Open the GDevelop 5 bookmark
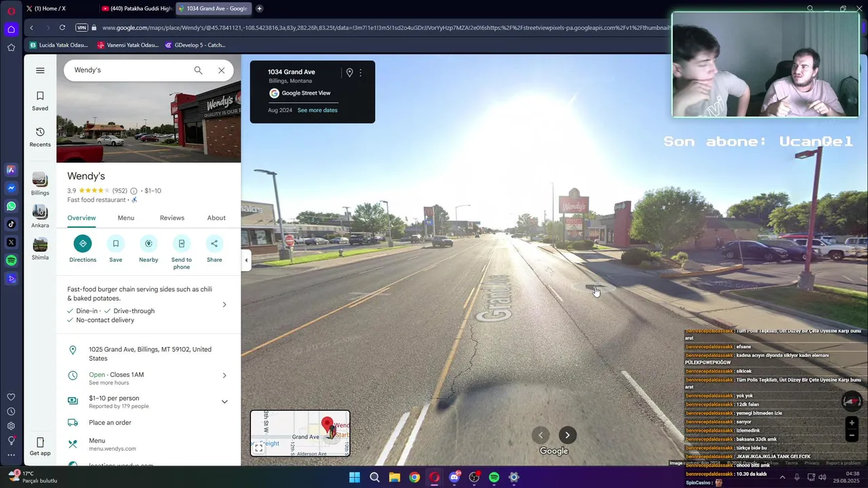This screenshot has width=868, height=488. [195, 45]
